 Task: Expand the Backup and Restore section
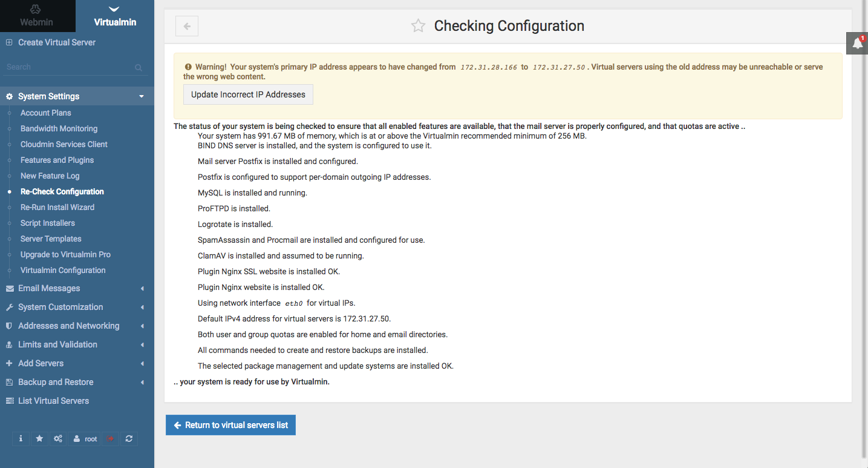point(77,382)
